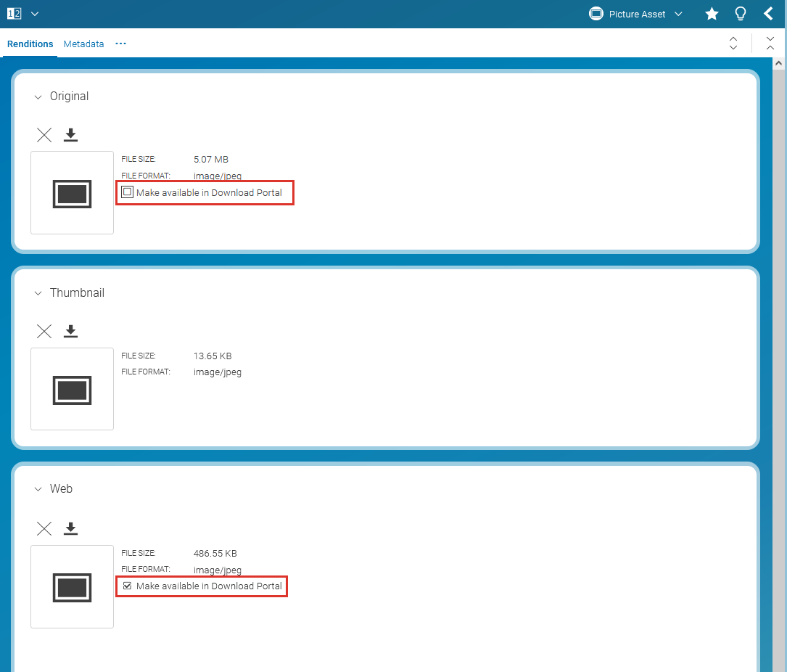Delete the Web rendition with X icon
Image resolution: width=787 pixels, height=672 pixels.
click(44, 528)
